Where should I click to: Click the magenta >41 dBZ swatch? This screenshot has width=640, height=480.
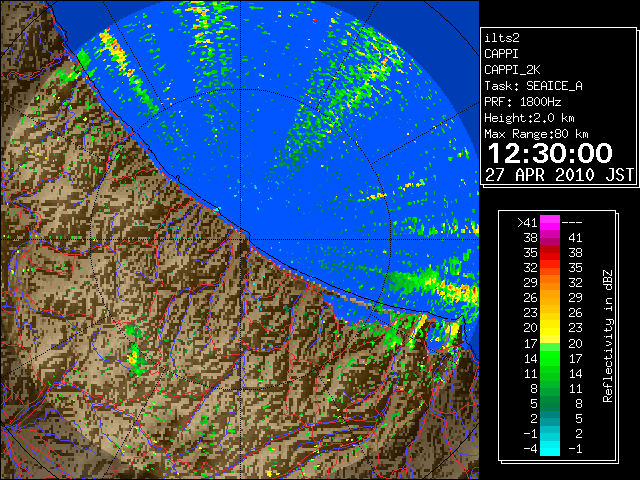pyautogui.click(x=550, y=222)
